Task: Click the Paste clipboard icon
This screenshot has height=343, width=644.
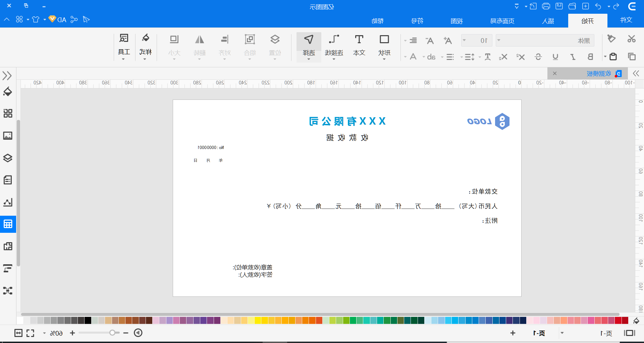Action: [613, 57]
